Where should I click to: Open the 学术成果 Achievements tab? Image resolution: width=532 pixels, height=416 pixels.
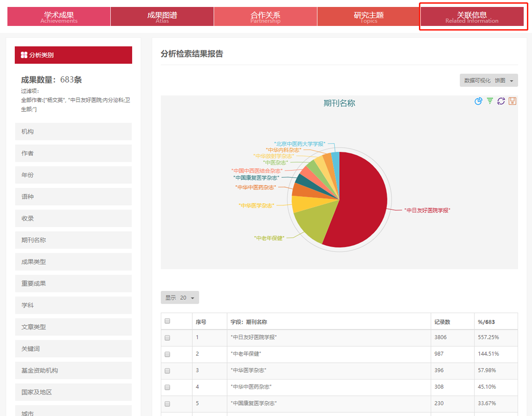(59, 17)
